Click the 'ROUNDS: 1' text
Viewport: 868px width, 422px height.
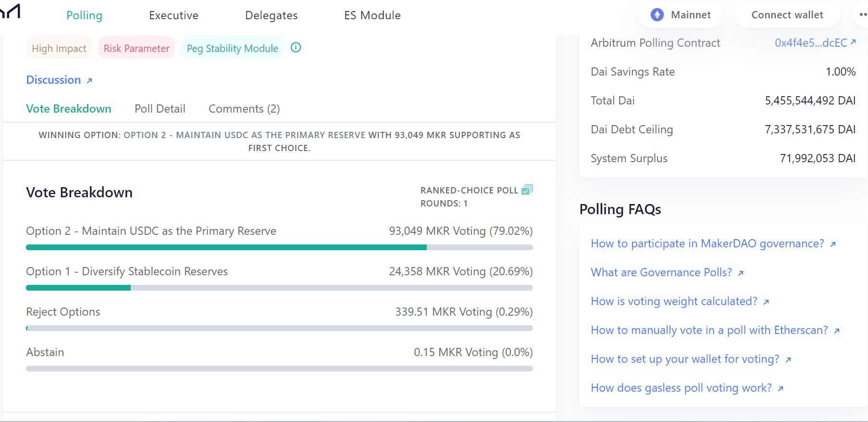pos(444,204)
